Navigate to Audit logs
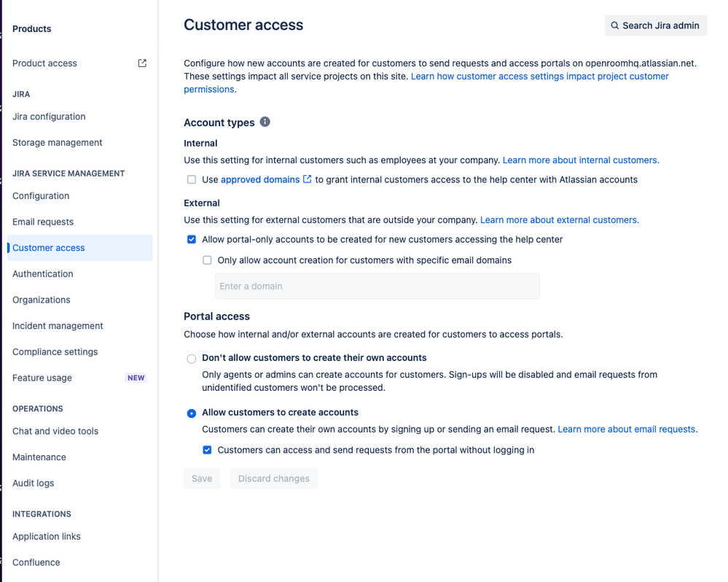 tap(34, 483)
